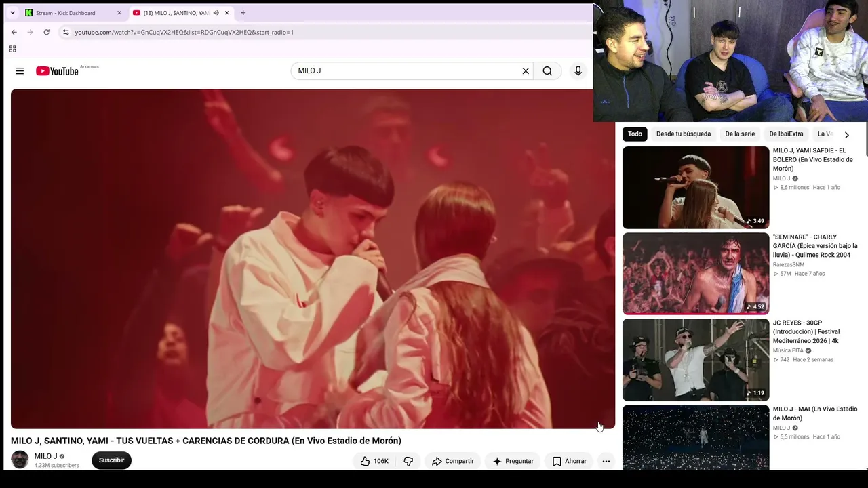Open the Música PITA channel link
Screen dimensions: 868x488
[x=788, y=351]
